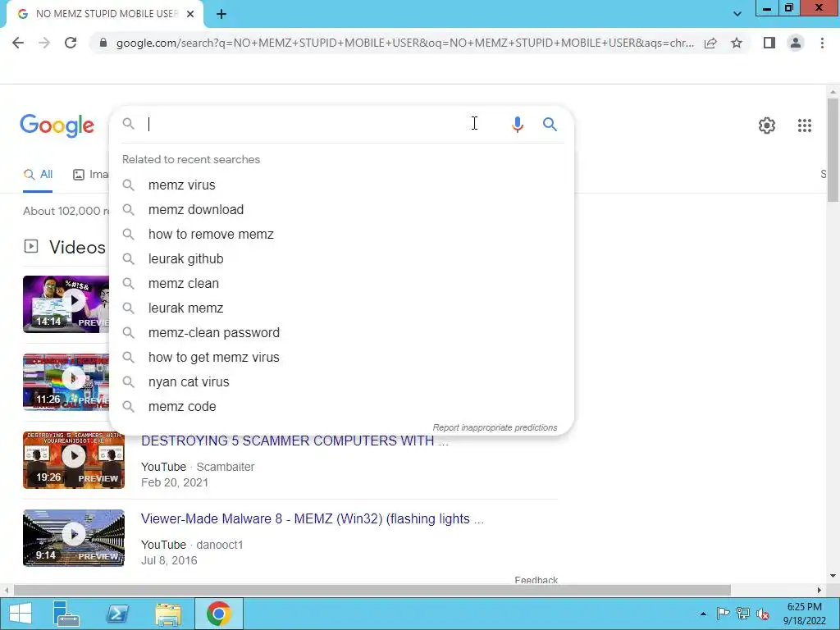Play the 11:26 video thumbnail
Image resolution: width=840 pixels, height=630 pixels.
(x=66, y=382)
